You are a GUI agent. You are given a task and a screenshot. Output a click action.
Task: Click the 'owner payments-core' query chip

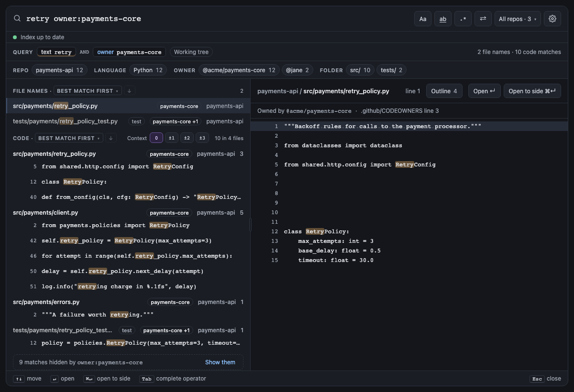point(130,52)
